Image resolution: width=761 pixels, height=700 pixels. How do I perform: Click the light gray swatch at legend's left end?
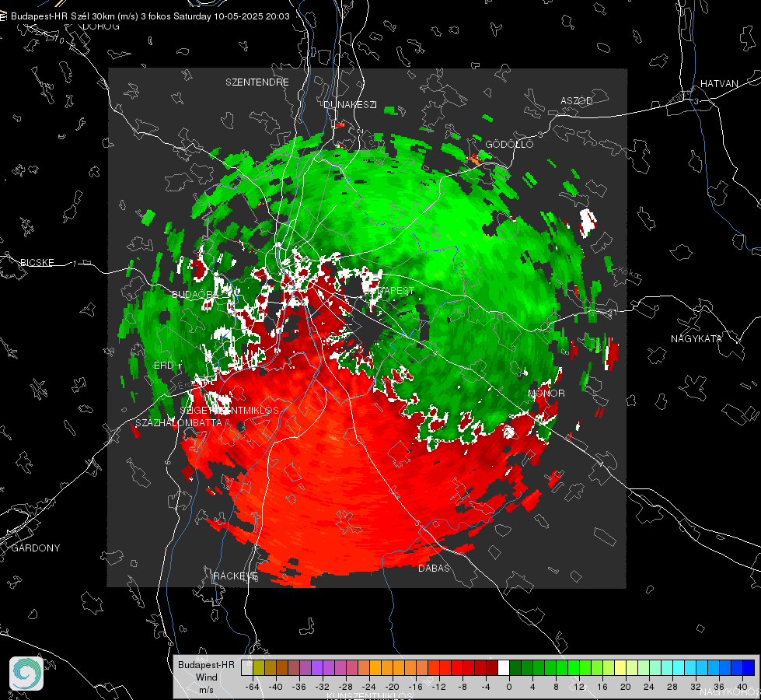pyautogui.click(x=246, y=668)
